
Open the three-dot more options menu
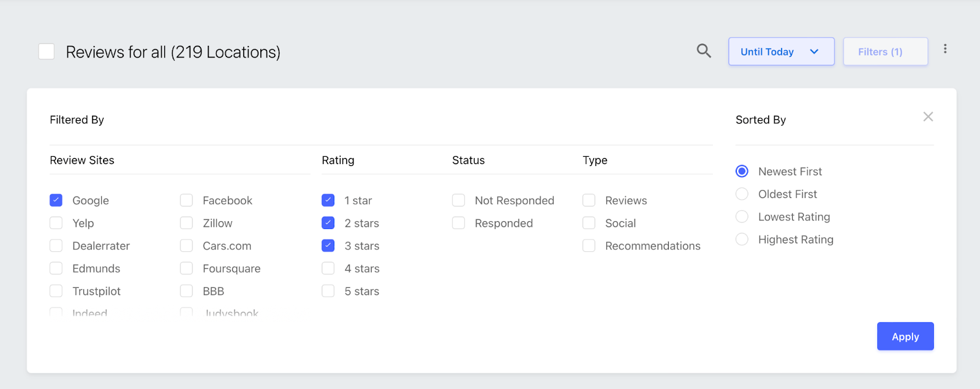945,49
